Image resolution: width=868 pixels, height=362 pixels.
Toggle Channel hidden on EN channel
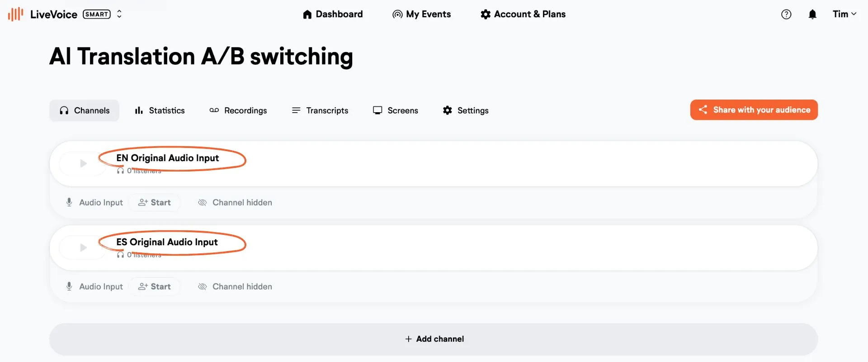[x=235, y=202]
